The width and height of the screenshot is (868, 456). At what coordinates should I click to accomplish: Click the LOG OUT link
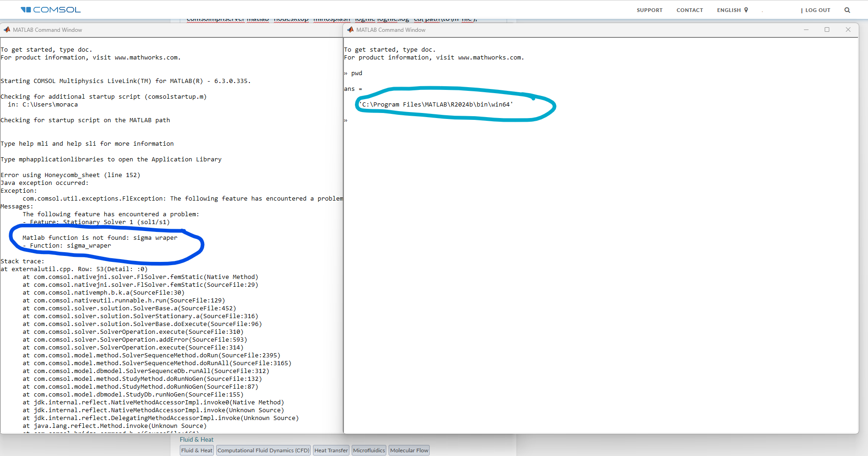click(817, 10)
